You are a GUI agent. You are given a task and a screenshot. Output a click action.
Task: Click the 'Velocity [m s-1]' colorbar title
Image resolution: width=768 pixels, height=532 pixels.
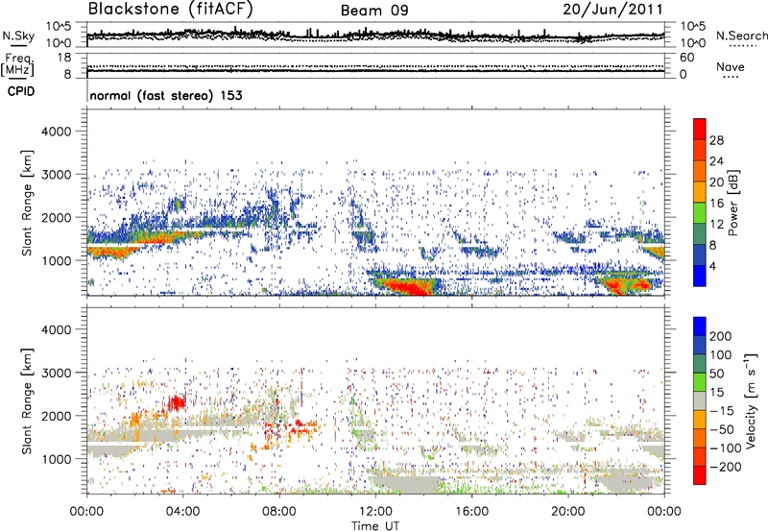click(x=751, y=400)
